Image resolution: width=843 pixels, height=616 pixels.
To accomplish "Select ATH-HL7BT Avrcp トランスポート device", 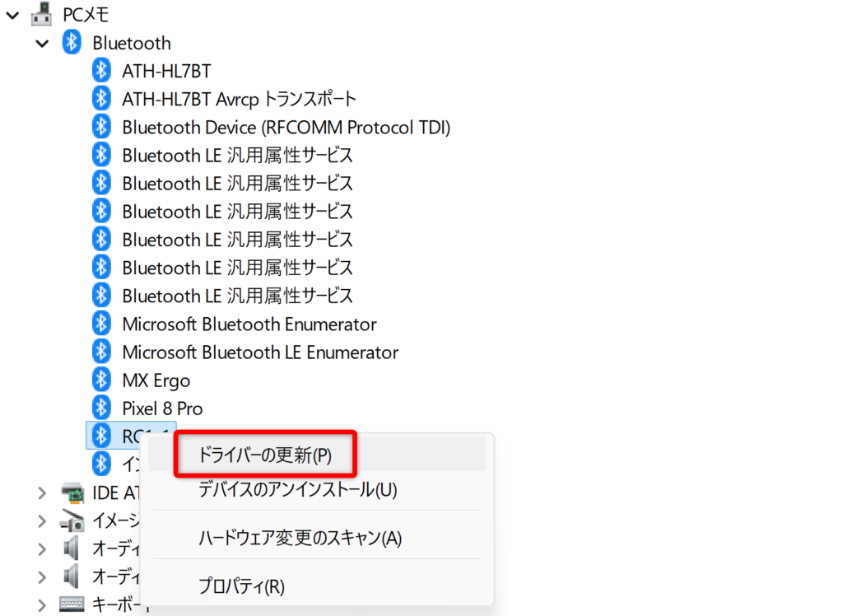I will 239,99.
